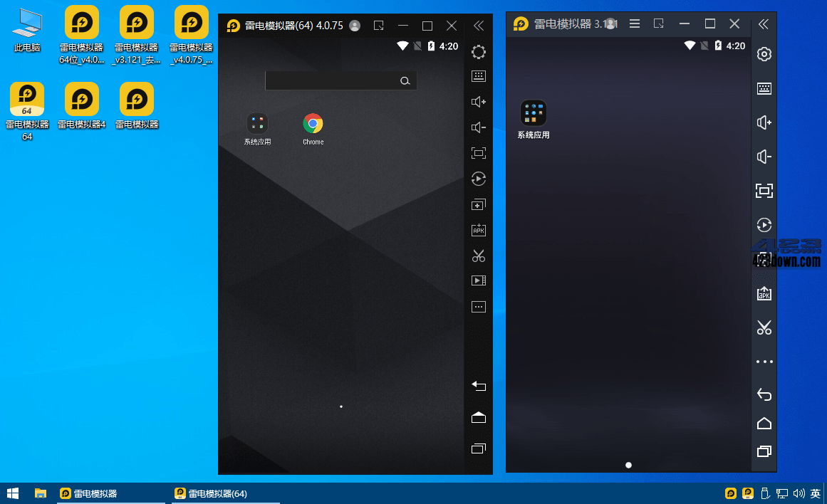Collapse the right emulator sidebar with double chevron
827x504 pixels.
(764, 24)
